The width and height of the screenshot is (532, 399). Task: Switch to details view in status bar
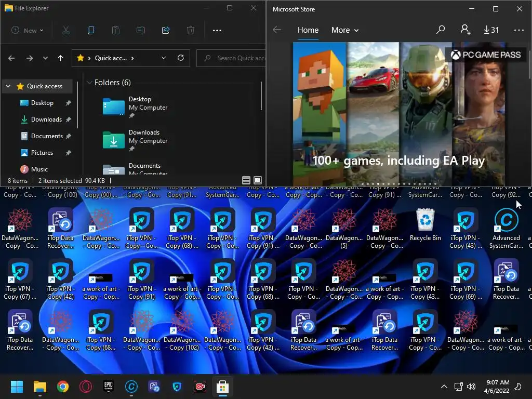coord(246,180)
